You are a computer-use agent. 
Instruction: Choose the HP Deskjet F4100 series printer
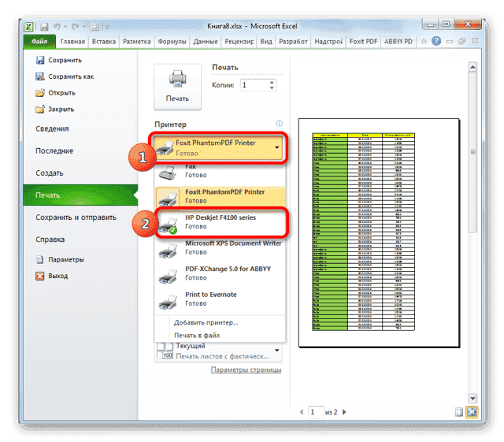[221, 222]
